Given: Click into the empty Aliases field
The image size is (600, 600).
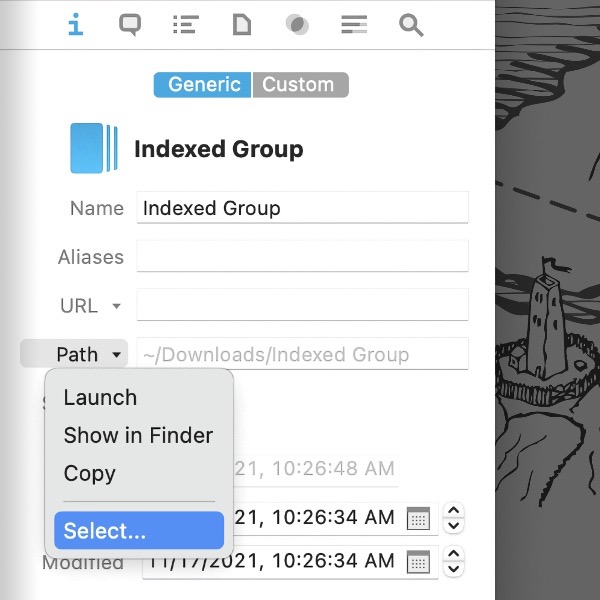Looking at the screenshot, I should click(x=302, y=256).
